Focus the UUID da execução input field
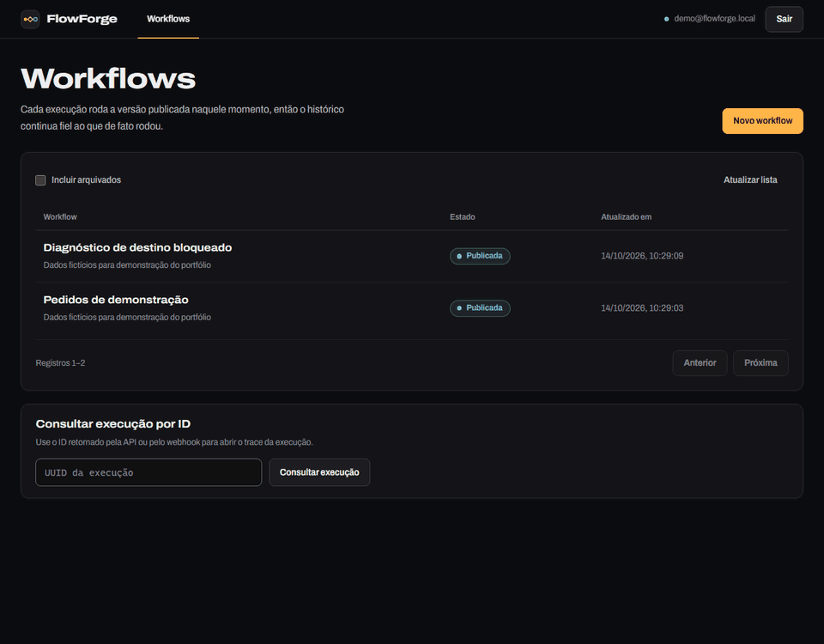The width and height of the screenshot is (824, 644). pyautogui.click(x=148, y=472)
